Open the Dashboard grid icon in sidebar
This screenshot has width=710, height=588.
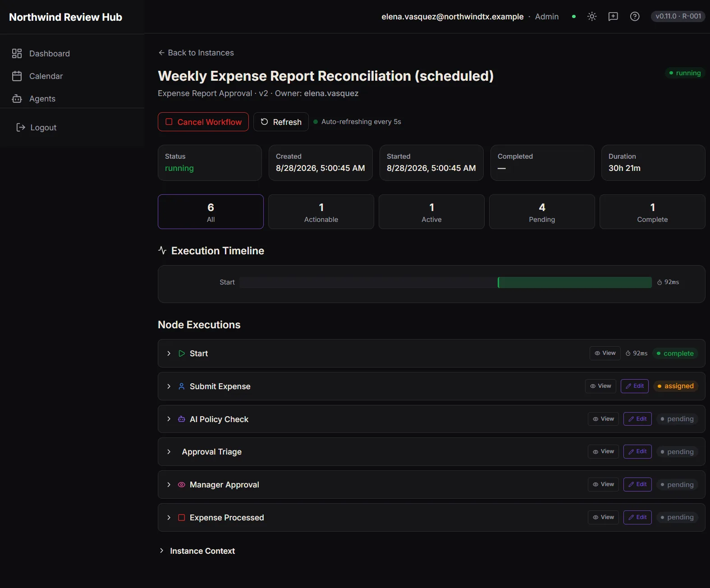coord(17,54)
